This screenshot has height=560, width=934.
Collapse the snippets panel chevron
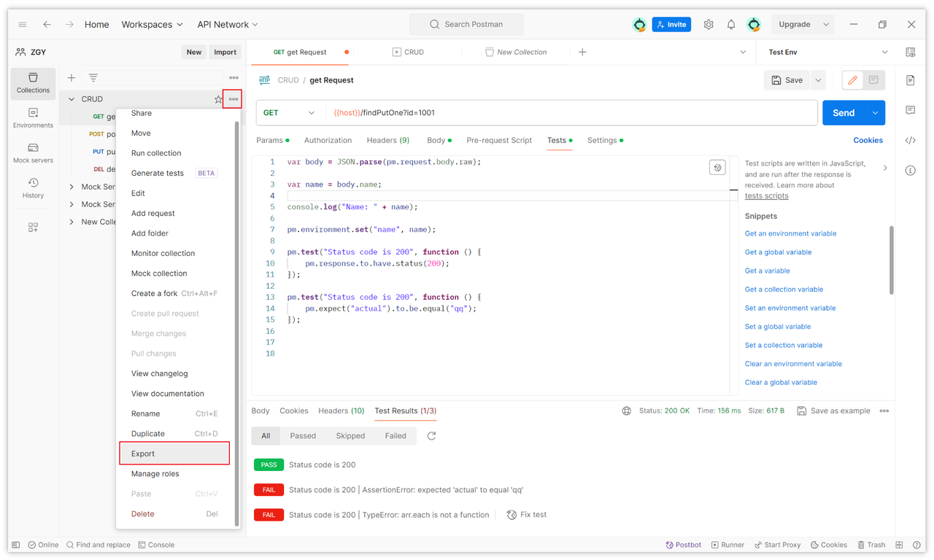point(885,168)
